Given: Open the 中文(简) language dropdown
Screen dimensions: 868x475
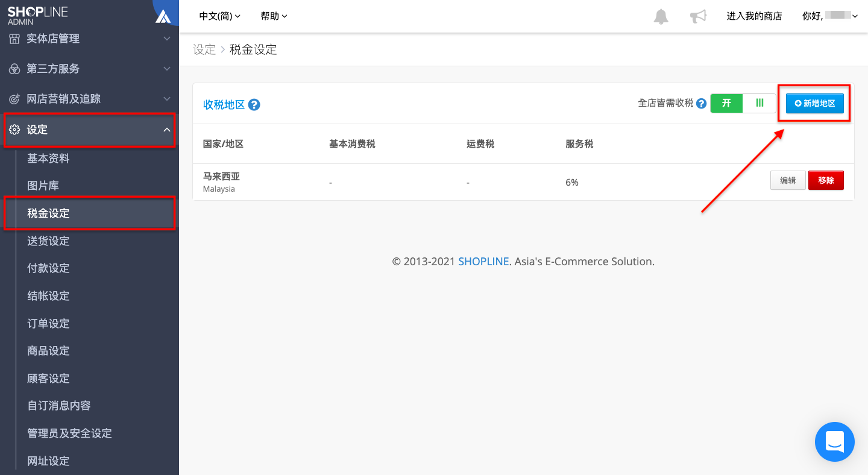Looking at the screenshot, I should 219,16.
